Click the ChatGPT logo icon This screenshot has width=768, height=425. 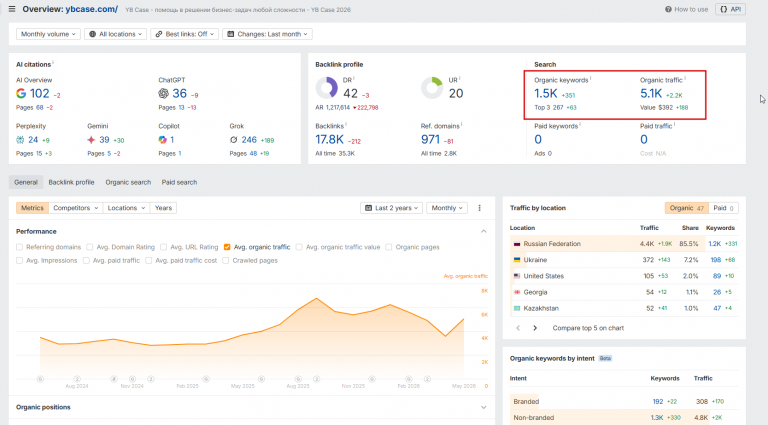[x=164, y=93]
